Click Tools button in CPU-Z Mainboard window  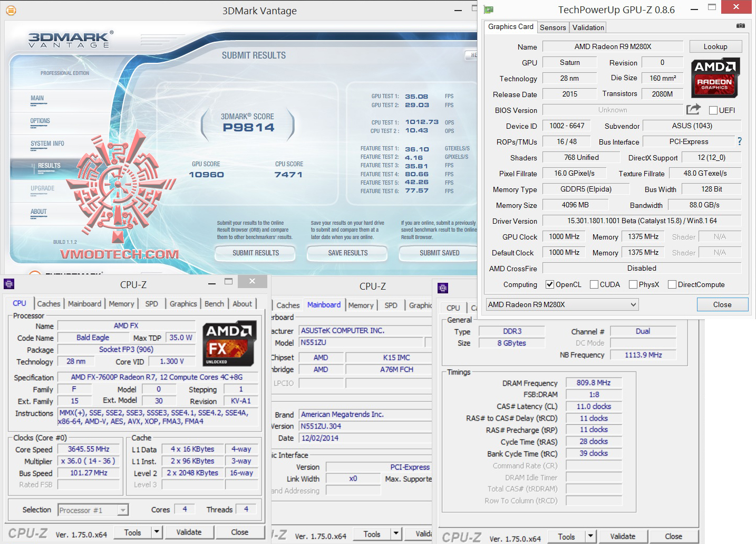[x=372, y=534]
